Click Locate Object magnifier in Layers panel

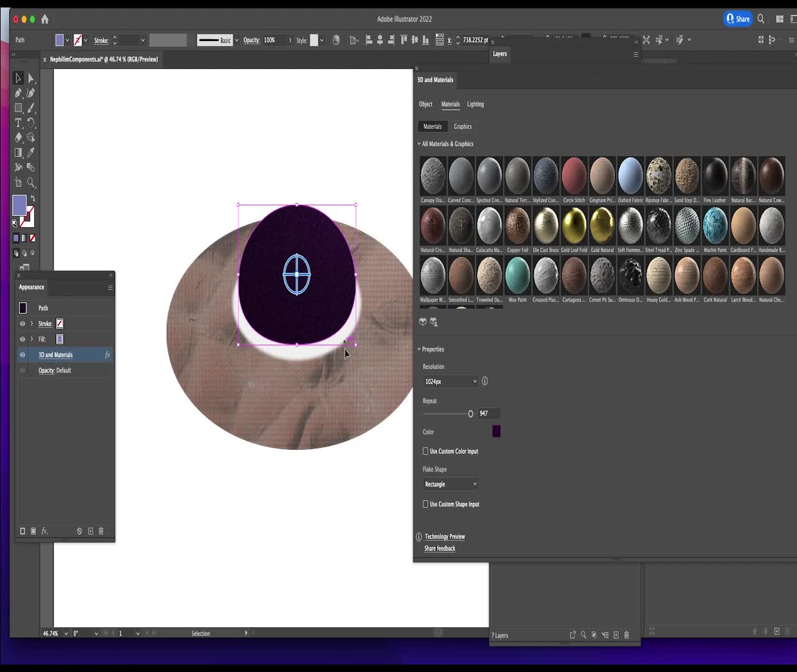pos(583,635)
